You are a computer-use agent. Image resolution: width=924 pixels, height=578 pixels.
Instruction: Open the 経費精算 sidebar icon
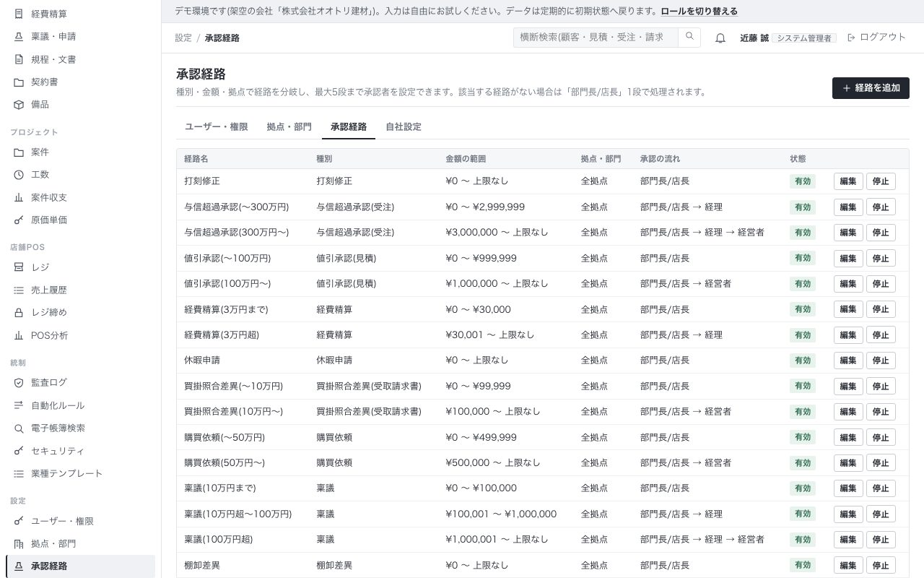point(19,14)
